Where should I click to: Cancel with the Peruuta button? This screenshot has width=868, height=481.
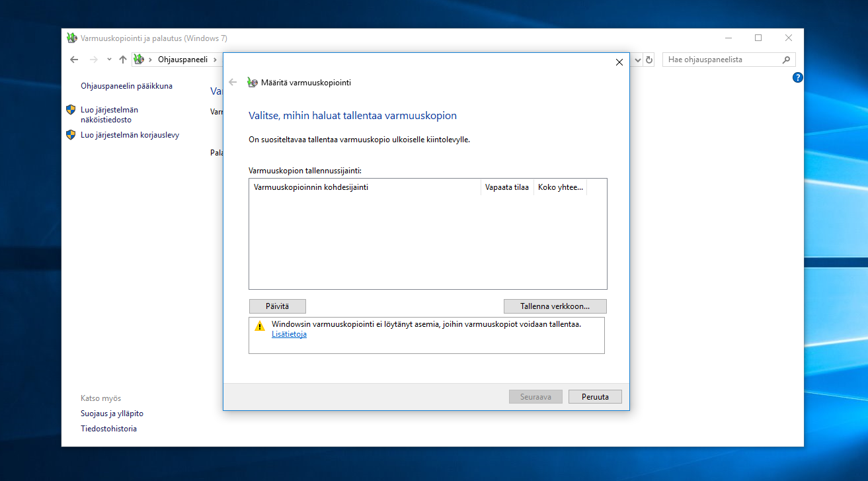(595, 397)
